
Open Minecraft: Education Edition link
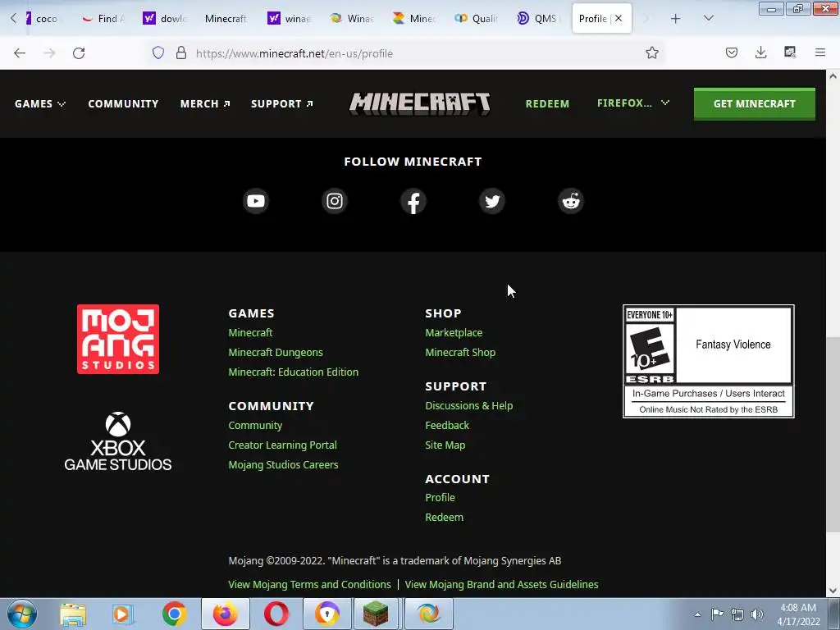click(293, 372)
